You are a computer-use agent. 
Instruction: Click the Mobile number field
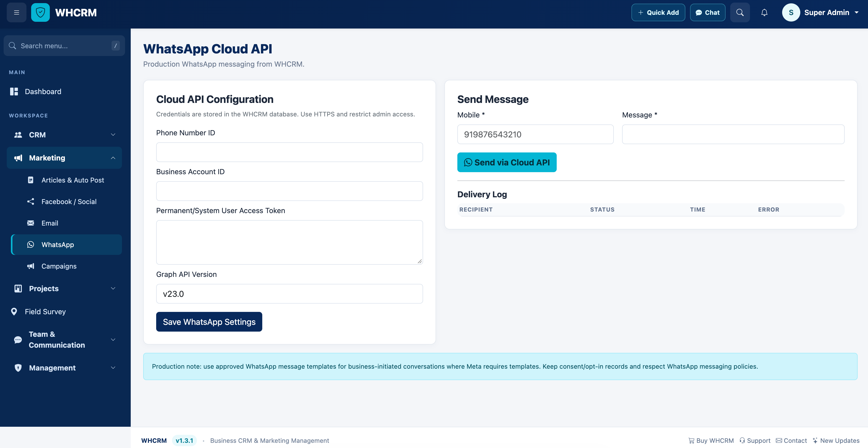[x=535, y=134]
